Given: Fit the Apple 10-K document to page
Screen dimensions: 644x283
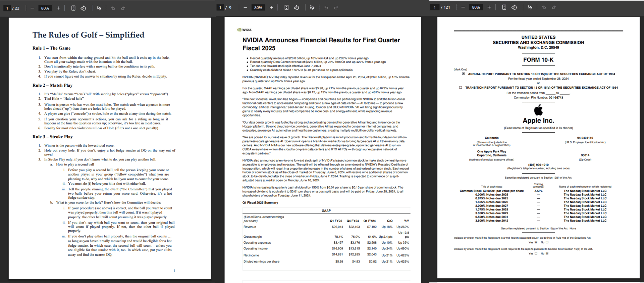Looking at the screenshot, I should (504, 7).
